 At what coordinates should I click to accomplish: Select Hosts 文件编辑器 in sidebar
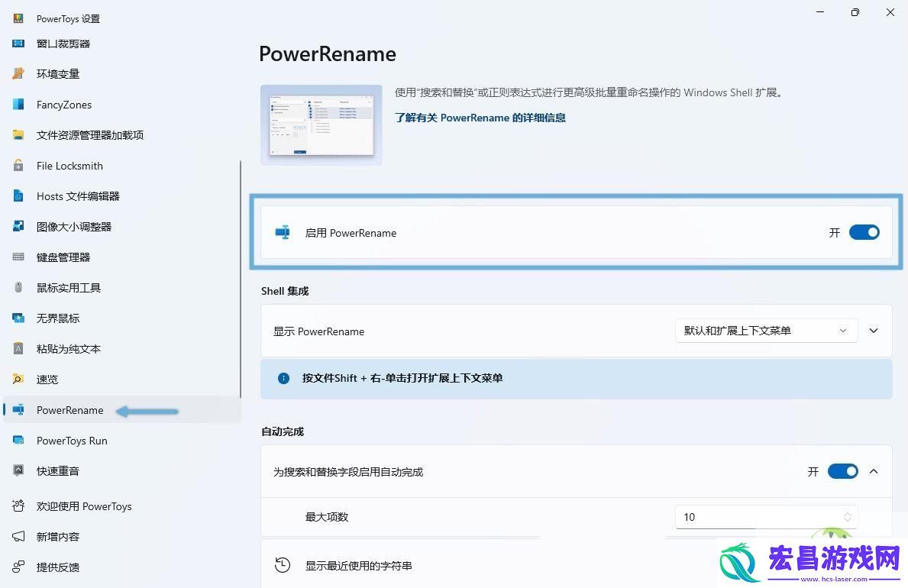[78, 196]
